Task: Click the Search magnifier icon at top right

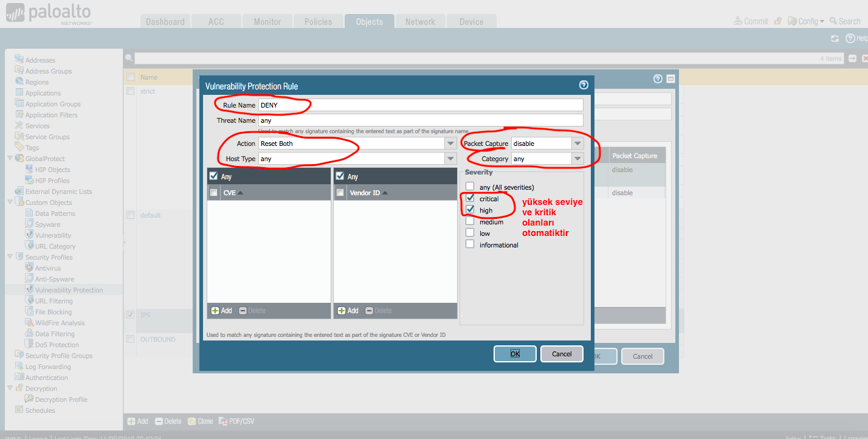Action: (x=833, y=21)
